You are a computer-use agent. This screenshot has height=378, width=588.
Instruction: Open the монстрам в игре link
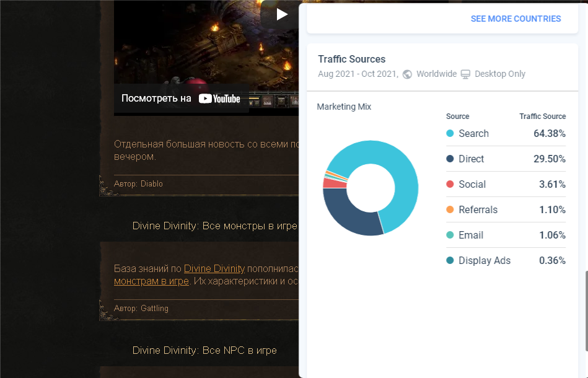coord(151,281)
